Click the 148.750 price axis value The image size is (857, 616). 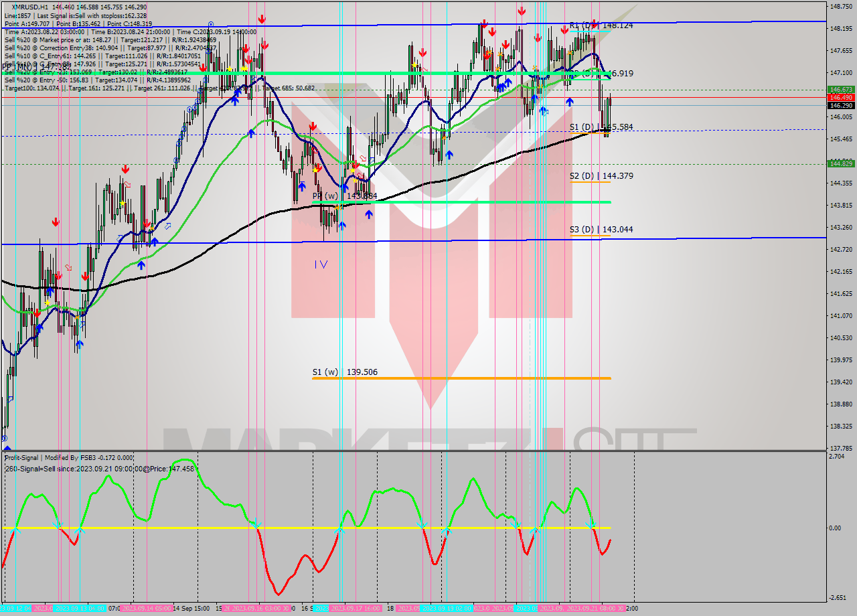[x=840, y=7]
